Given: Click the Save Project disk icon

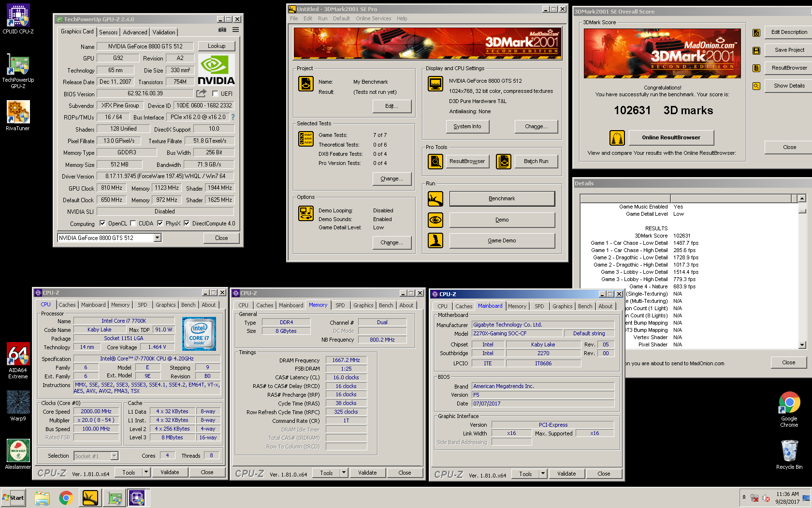Looking at the screenshot, I should (x=756, y=50).
